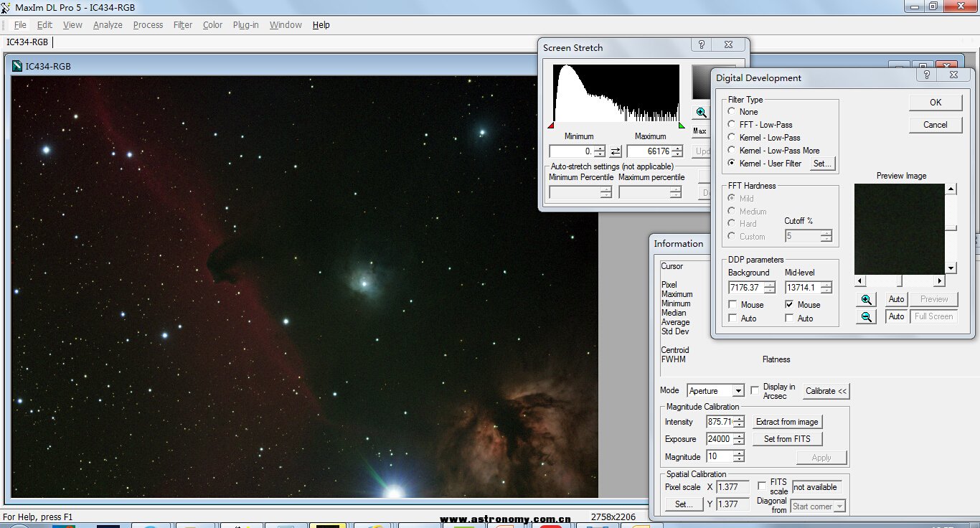
Task: Click the Digital Development preview image
Action: coord(900,229)
